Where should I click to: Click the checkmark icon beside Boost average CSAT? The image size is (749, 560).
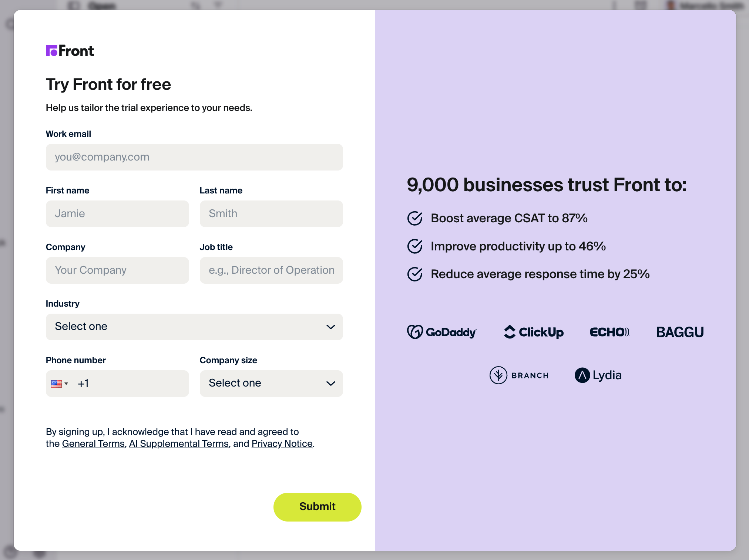point(415,218)
